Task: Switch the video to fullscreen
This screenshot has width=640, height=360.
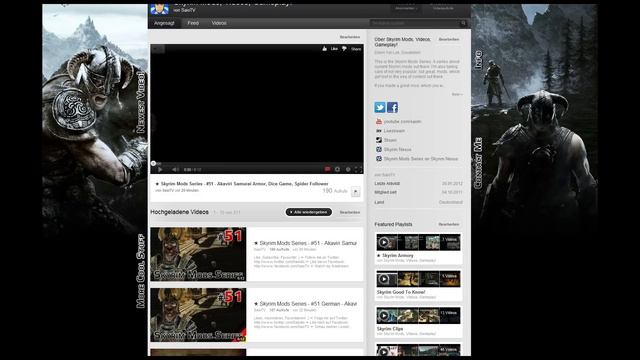Action: pyautogui.click(x=358, y=169)
